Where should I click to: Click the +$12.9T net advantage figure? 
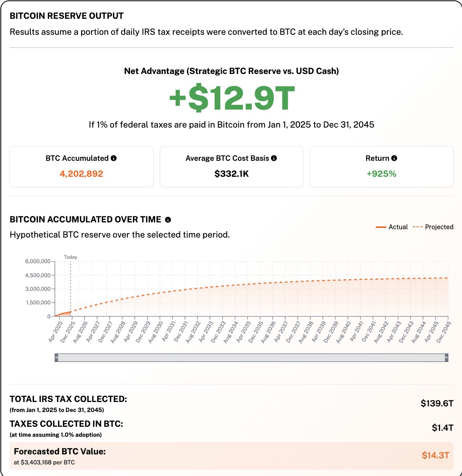(232, 98)
